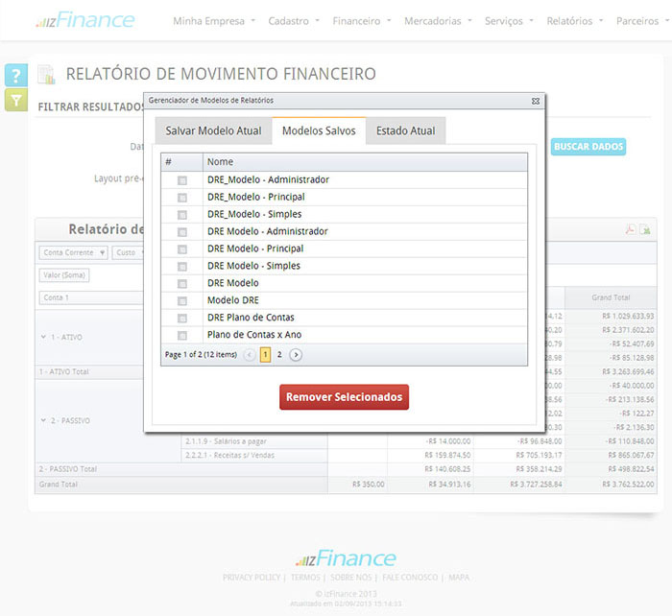
Task: Click the blue help question mark icon
Action: (x=16, y=76)
